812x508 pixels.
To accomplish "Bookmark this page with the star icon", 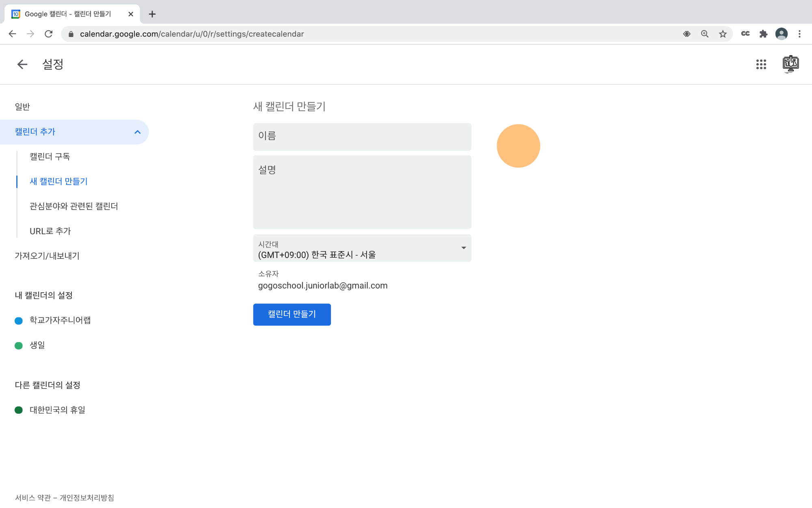I will click(723, 34).
